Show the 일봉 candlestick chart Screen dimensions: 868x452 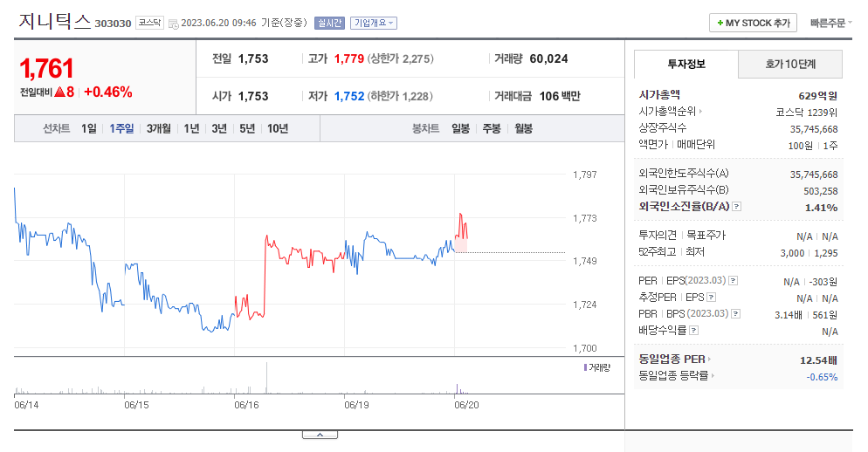[x=460, y=128]
